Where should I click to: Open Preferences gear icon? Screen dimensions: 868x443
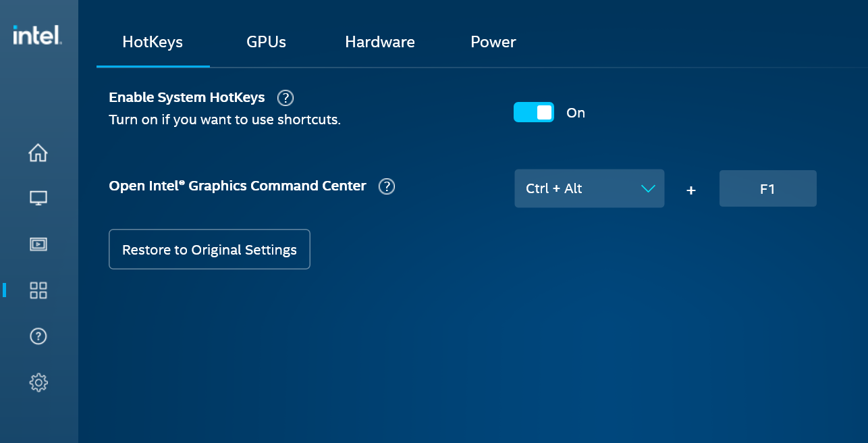[38, 382]
